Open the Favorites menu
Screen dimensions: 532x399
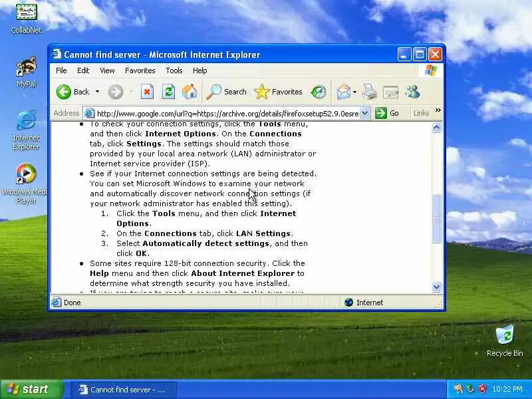[140, 70]
